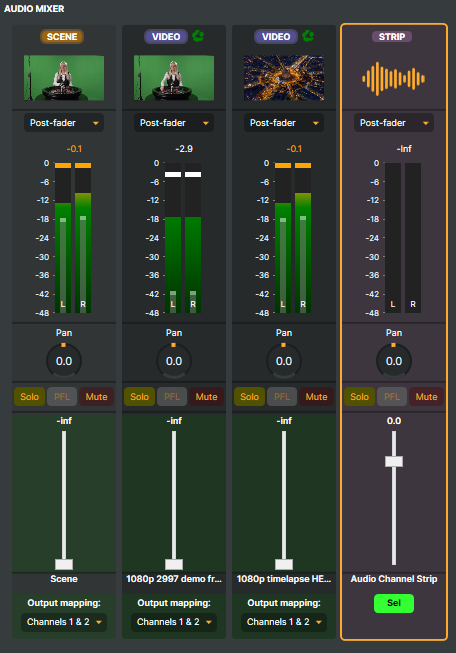The image size is (456, 653).
Task: Click the 'Scene' channel name label
Action: (x=64, y=579)
